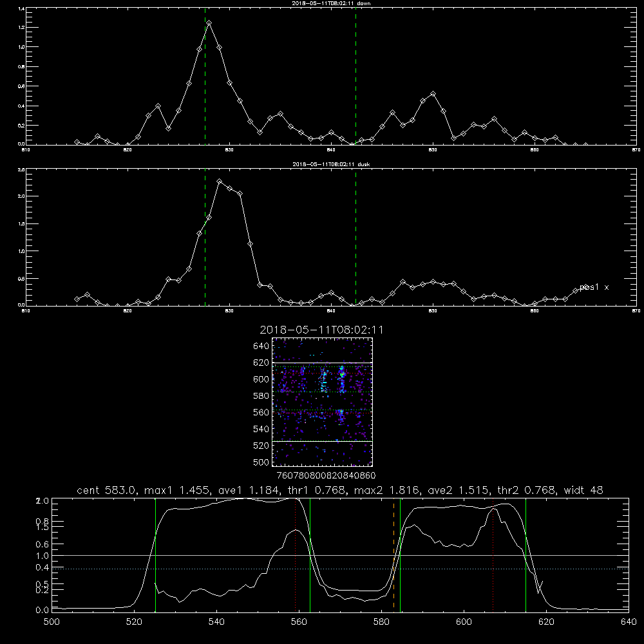Click the timestamp title above the spectral image
This screenshot has height=644, width=644.
[321, 330]
